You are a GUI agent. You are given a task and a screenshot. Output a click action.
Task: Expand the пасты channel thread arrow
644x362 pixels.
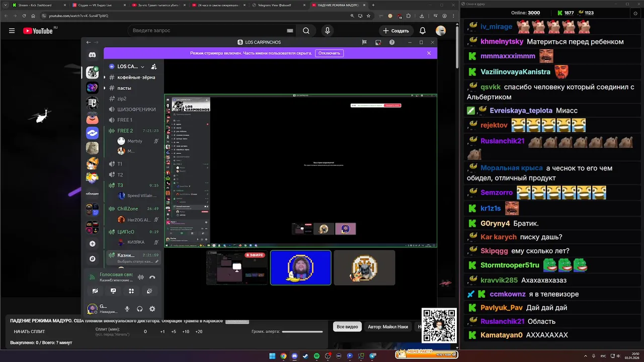point(105,88)
